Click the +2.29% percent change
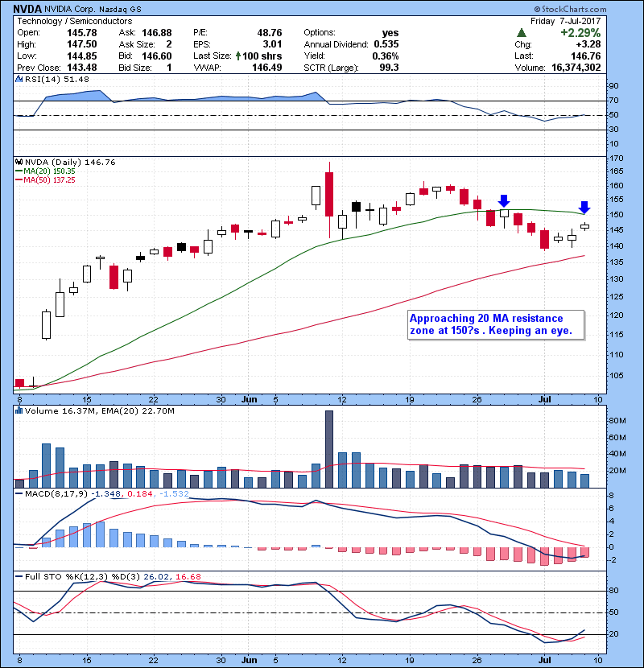The height and width of the screenshot is (668, 644). (580, 33)
